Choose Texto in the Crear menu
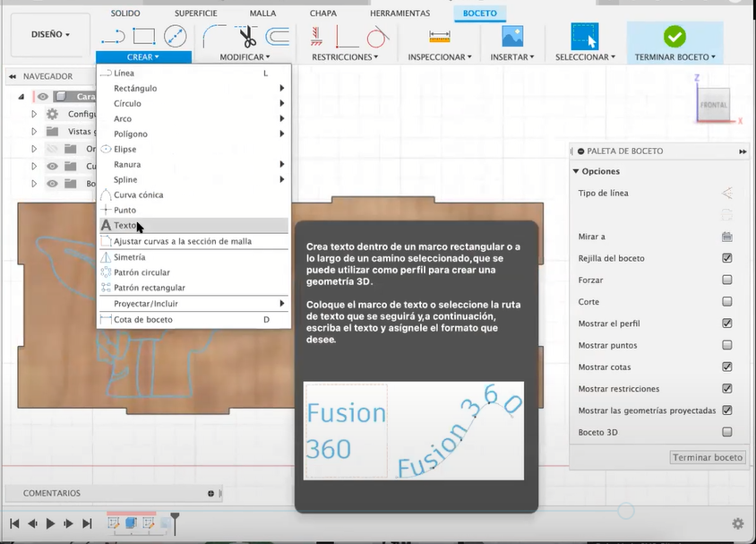 point(193,225)
